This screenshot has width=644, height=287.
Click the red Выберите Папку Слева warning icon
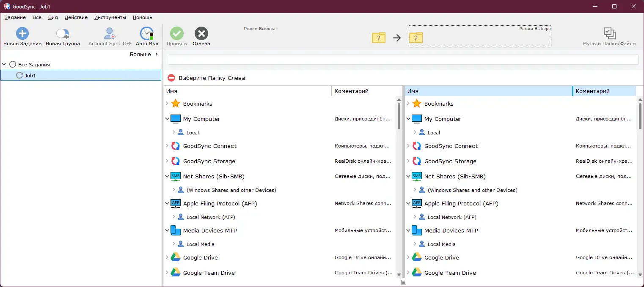pos(171,78)
